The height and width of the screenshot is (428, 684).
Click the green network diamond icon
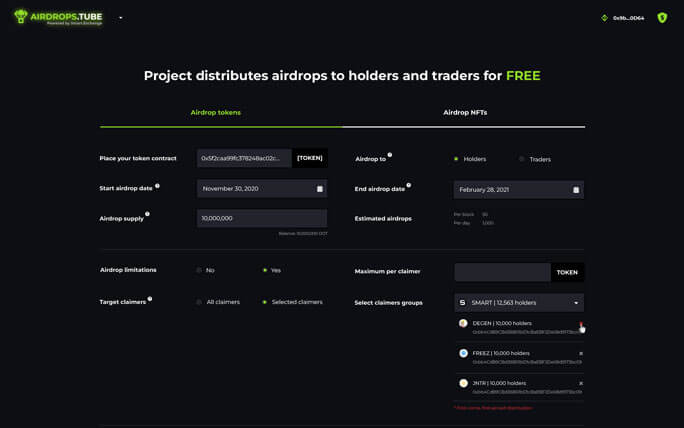[x=604, y=18]
